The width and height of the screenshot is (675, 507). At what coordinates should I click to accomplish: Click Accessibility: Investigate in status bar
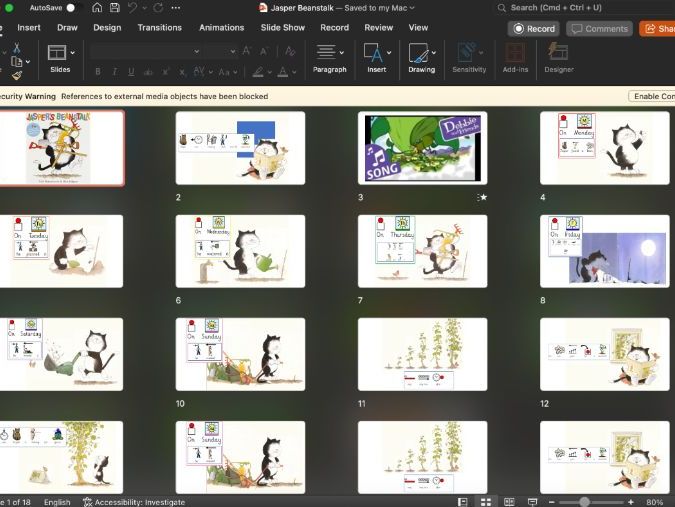(134, 502)
